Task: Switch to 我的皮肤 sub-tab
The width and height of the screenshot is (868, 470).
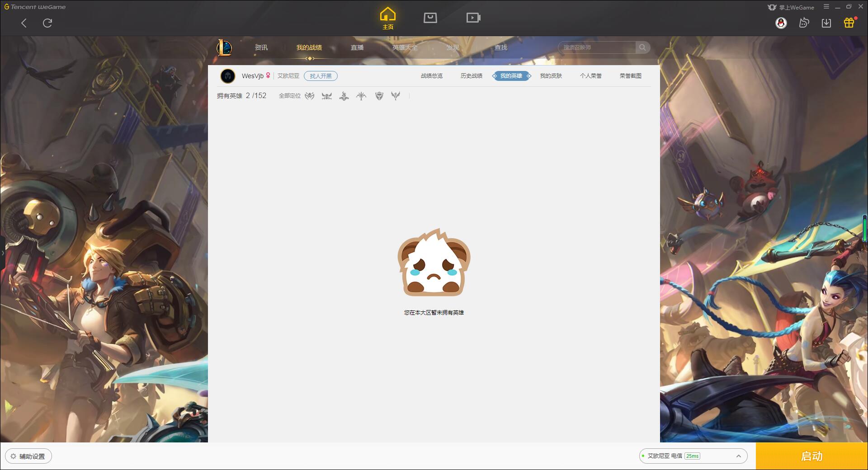Action: [x=551, y=76]
